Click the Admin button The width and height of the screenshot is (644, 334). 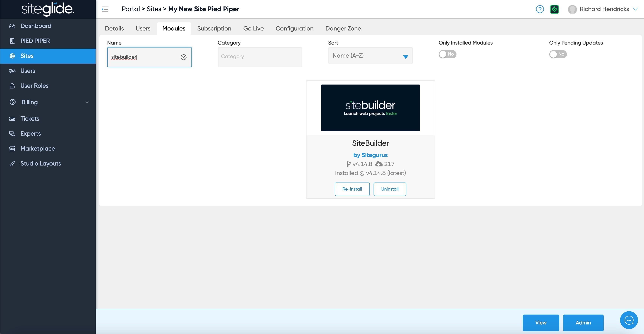pos(583,323)
